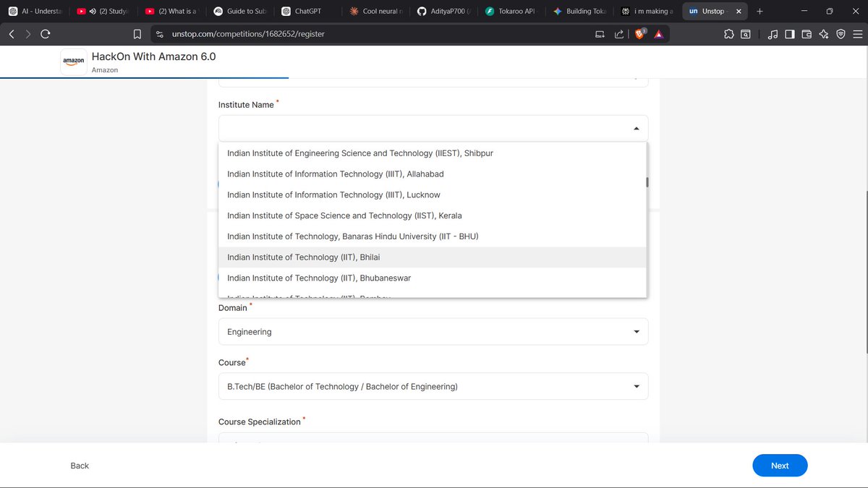Switch to '(2) Studyi' YouTube tab
Image resolution: width=868 pixels, height=488 pixels.
[x=103, y=11]
